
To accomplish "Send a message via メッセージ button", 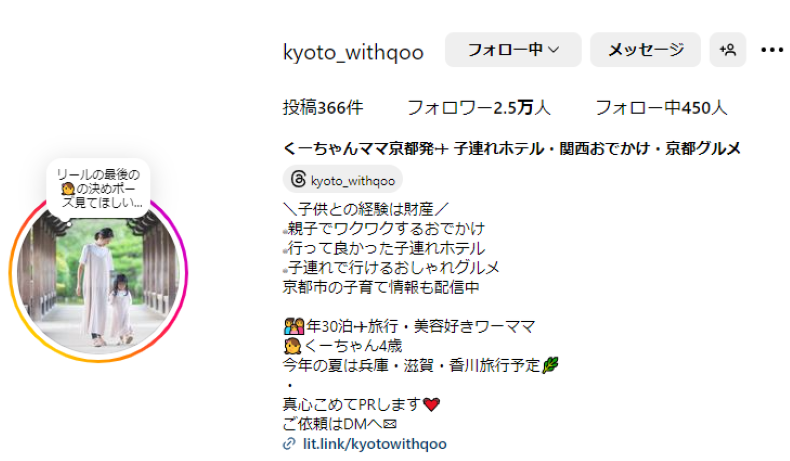I will pos(645,49).
